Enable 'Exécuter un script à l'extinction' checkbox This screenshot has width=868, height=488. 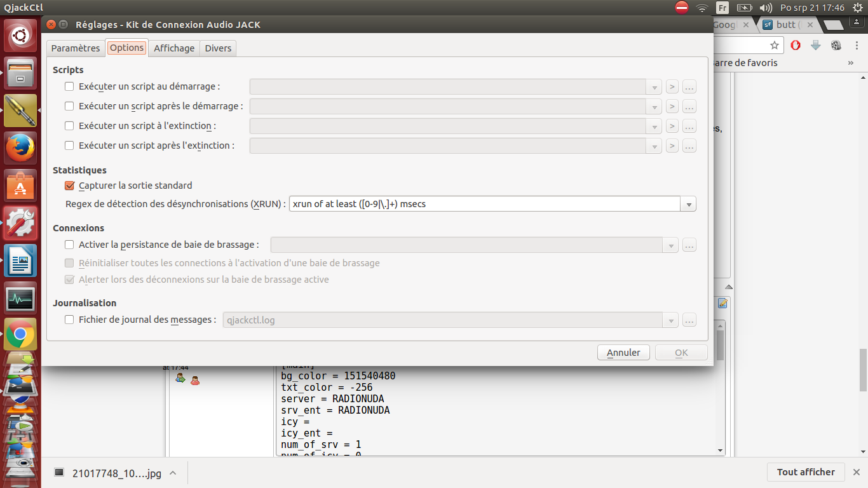(69, 126)
